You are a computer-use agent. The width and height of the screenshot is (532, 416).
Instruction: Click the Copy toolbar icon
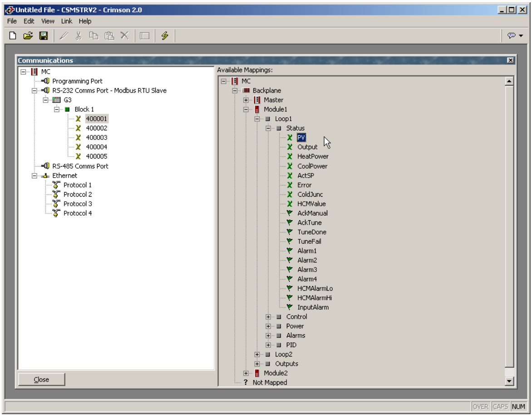pos(94,35)
